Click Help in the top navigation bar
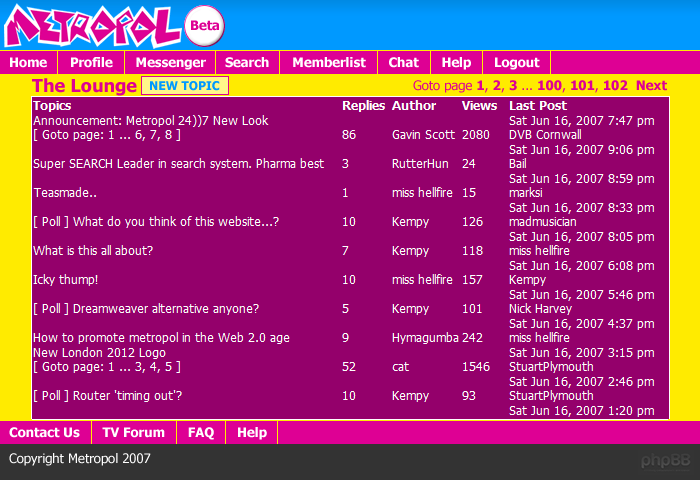This screenshot has width=700, height=480. pyautogui.click(x=456, y=63)
